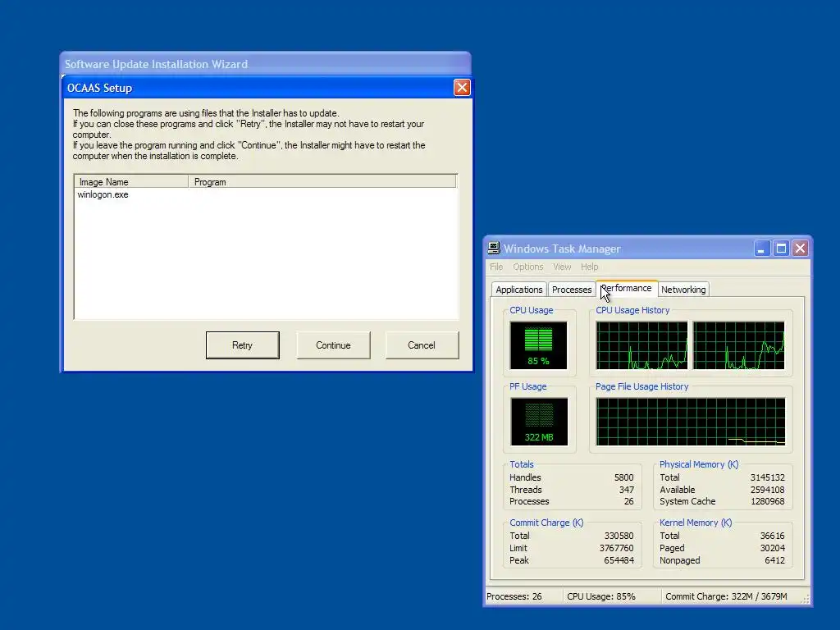Screen dimensions: 840x630
Task: Click the Commit Charge Peak value 654484
Action: click(619, 560)
